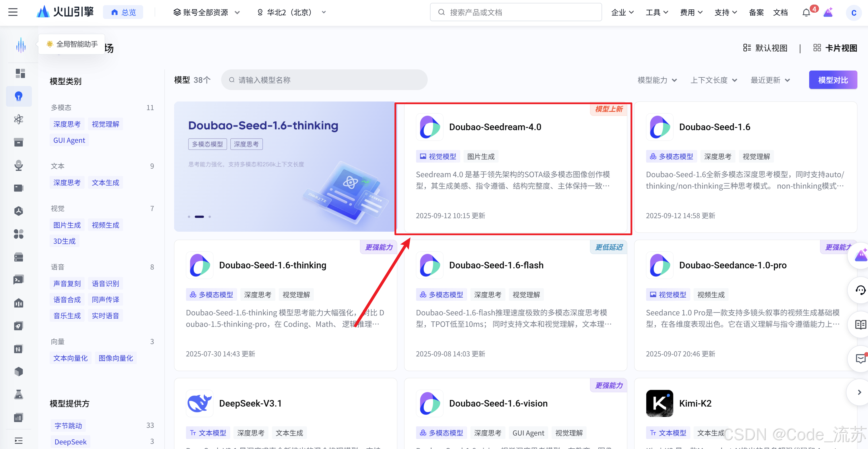Select the lightbulb model marketplace icon in sidebar
Image resolution: width=868 pixels, height=449 pixels.
(x=19, y=96)
